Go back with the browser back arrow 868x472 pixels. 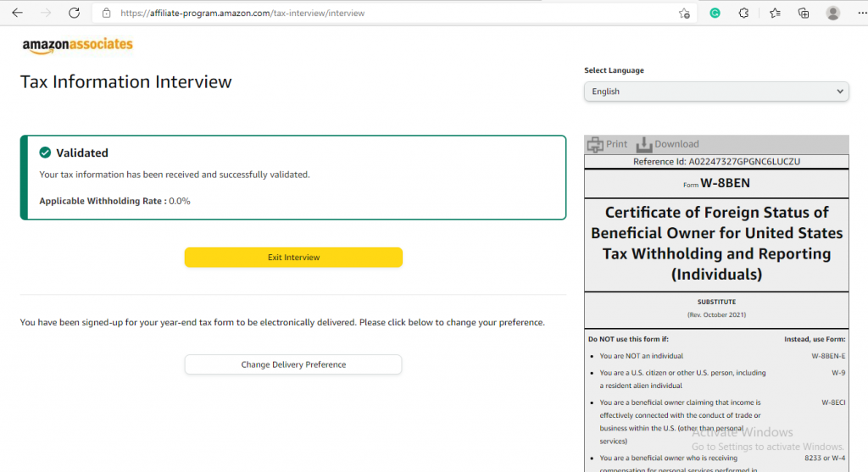(17, 13)
